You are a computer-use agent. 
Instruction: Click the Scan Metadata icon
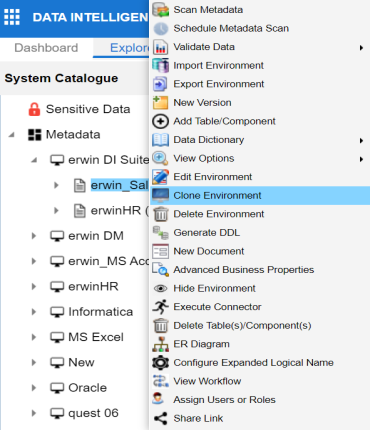tap(161, 10)
